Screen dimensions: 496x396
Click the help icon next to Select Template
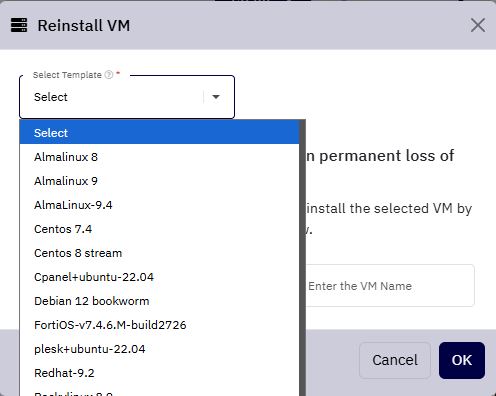click(109, 75)
